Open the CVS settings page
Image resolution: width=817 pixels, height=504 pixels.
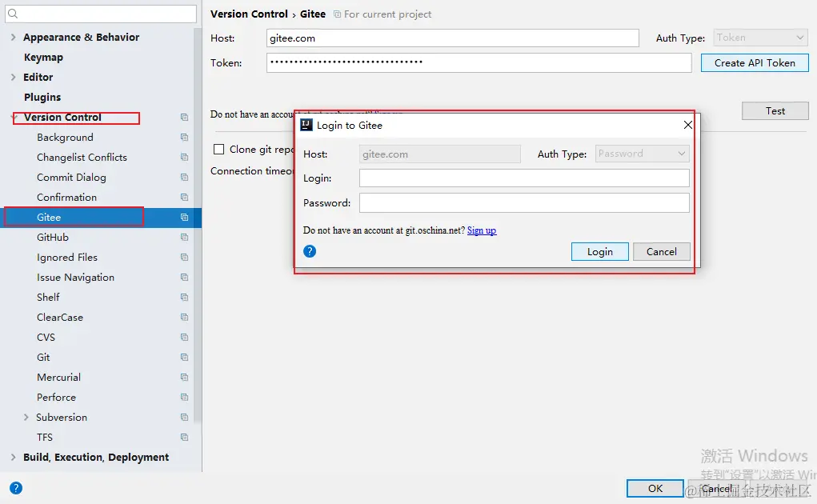point(46,338)
